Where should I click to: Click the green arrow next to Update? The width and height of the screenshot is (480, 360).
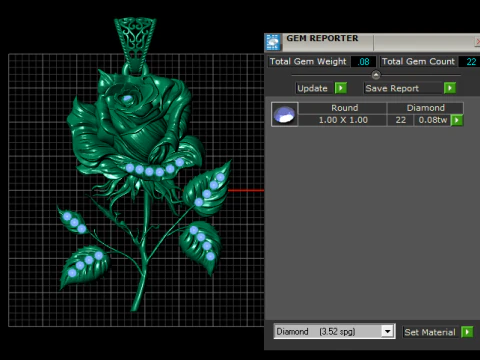[x=341, y=88]
